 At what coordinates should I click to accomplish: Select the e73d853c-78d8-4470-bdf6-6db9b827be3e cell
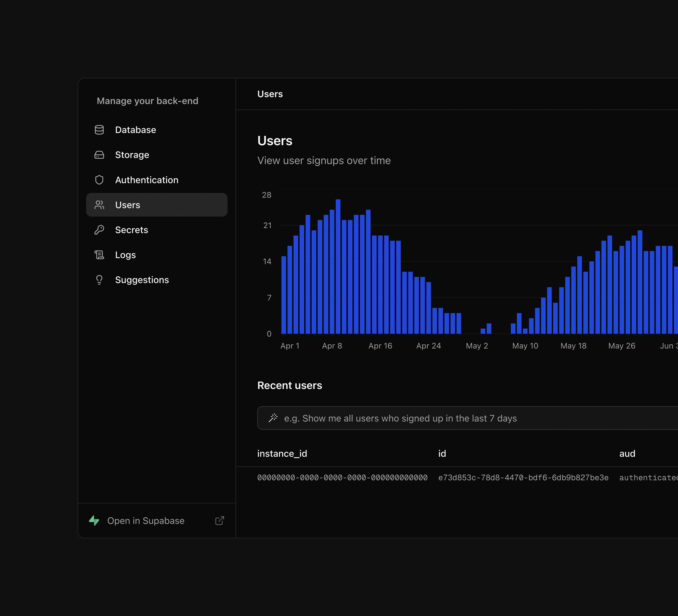tap(523, 477)
